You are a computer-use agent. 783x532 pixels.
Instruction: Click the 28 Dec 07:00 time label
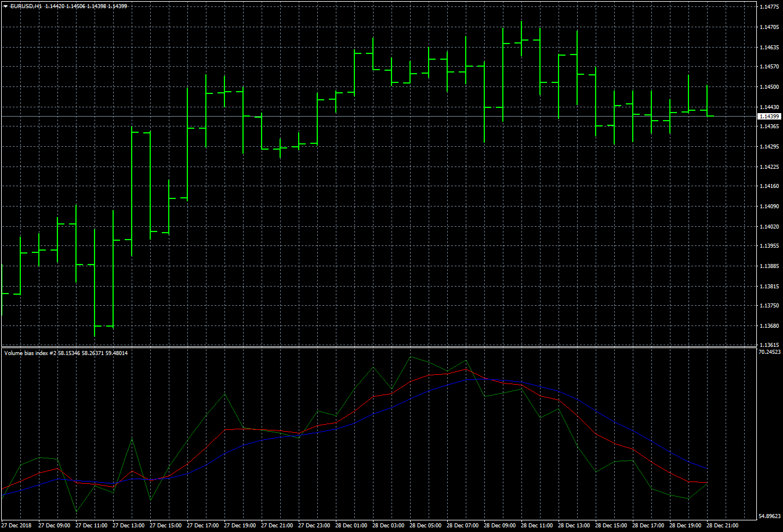click(x=462, y=526)
